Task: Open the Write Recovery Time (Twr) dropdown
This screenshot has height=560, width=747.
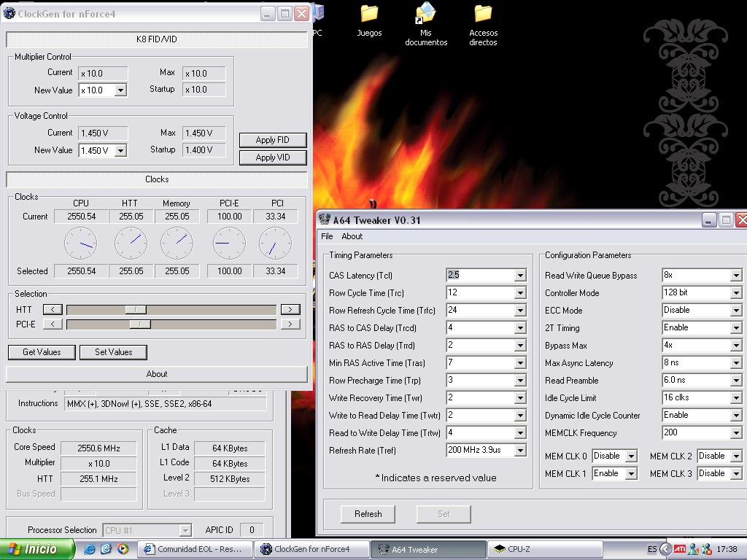Action: pyautogui.click(x=520, y=398)
